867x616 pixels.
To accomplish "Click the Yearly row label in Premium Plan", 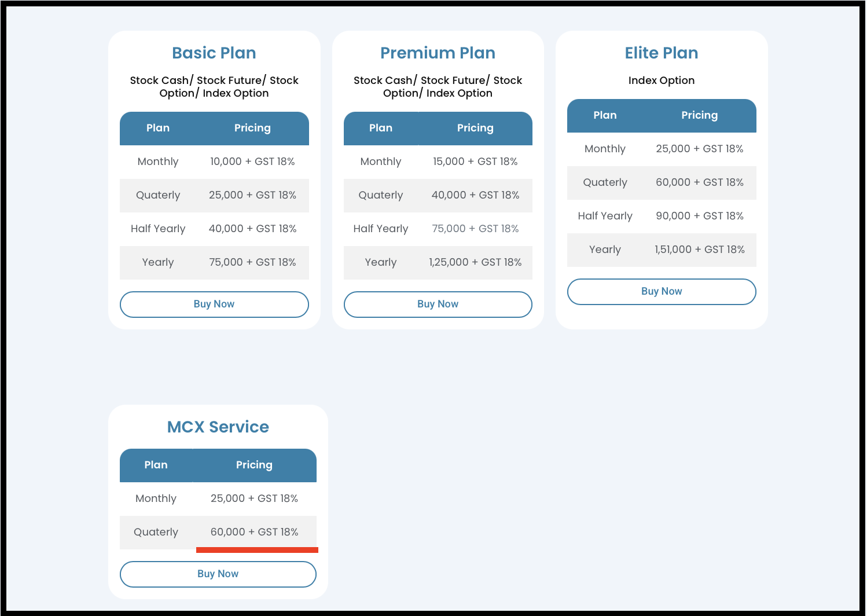I will 381,262.
